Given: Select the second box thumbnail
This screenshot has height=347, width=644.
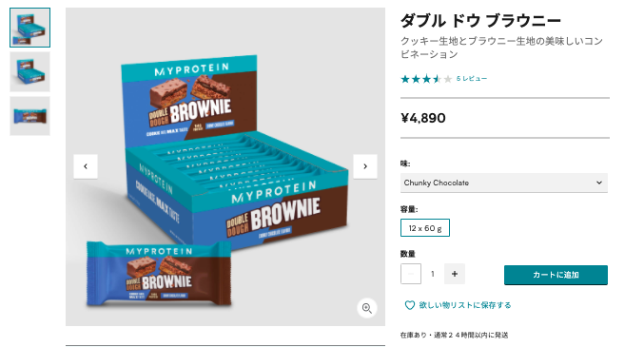Looking at the screenshot, I should (30, 72).
